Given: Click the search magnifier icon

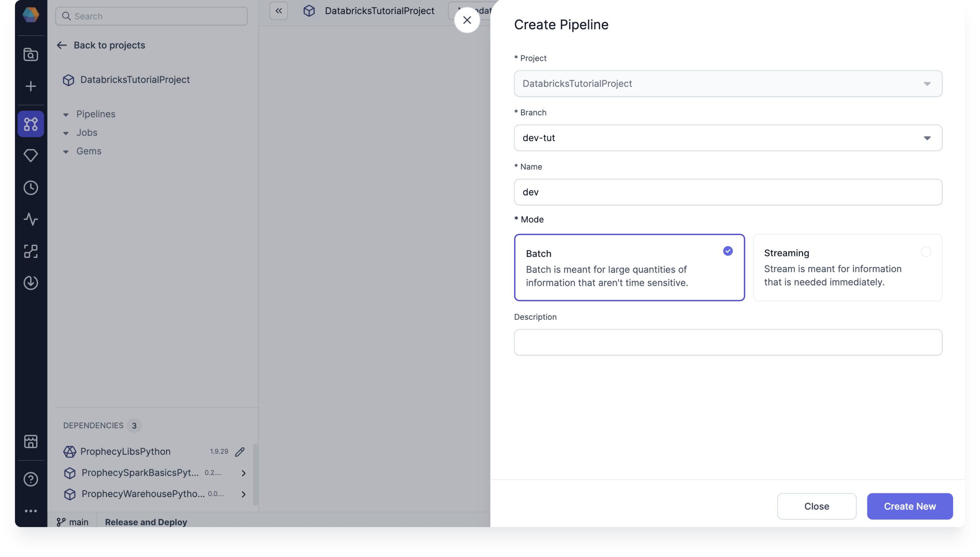Looking at the screenshot, I should (x=67, y=16).
